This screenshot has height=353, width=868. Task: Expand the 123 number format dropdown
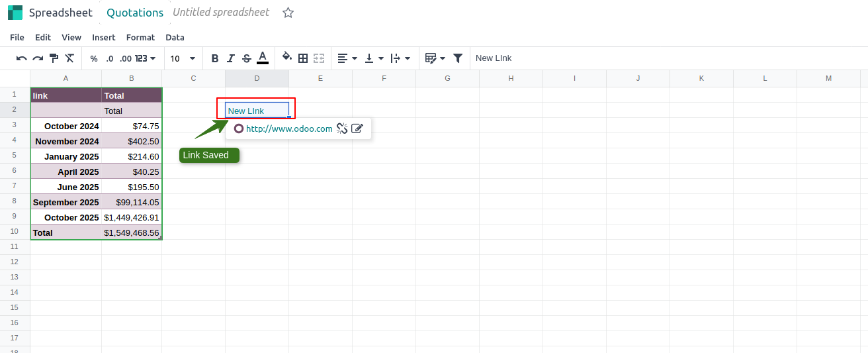point(146,58)
